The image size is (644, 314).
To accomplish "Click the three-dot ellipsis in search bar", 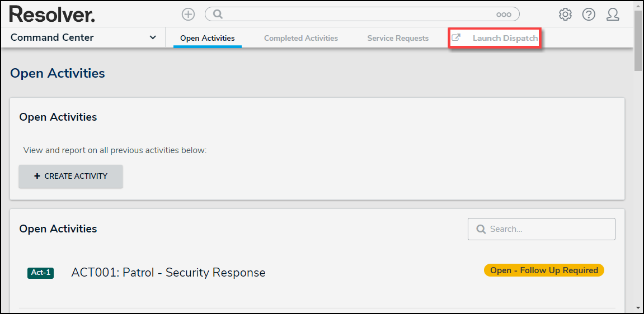I will [x=504, y=15].
